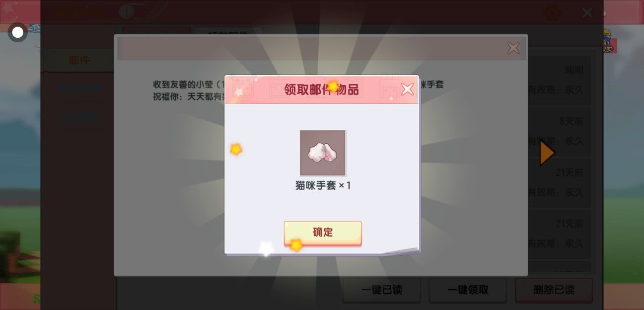Screen dimensions: 644x310
Task: Select the 猫咪手套 item thumbnail
Action: pos(323,153)
